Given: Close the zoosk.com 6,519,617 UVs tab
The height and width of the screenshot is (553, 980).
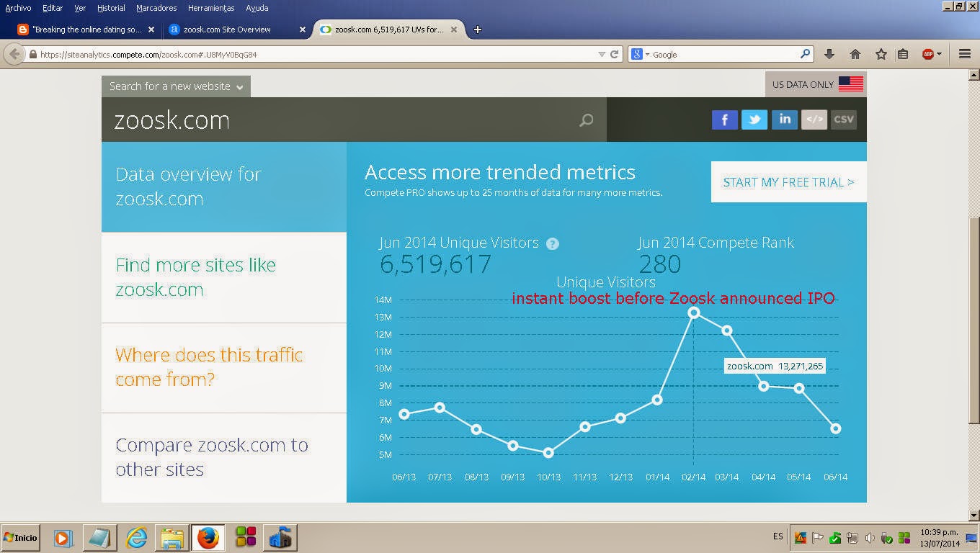Looking at the screenshot, I should click(x=454, y=30).
